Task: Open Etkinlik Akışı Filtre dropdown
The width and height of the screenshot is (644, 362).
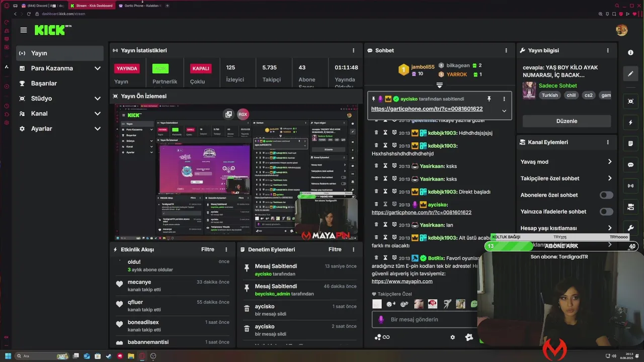Action: [x=208, y=249]
